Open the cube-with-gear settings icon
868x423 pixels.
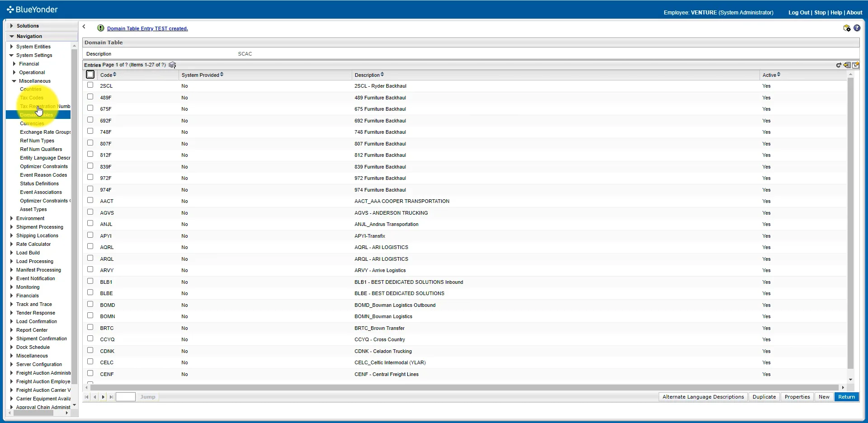click(847, 28)
